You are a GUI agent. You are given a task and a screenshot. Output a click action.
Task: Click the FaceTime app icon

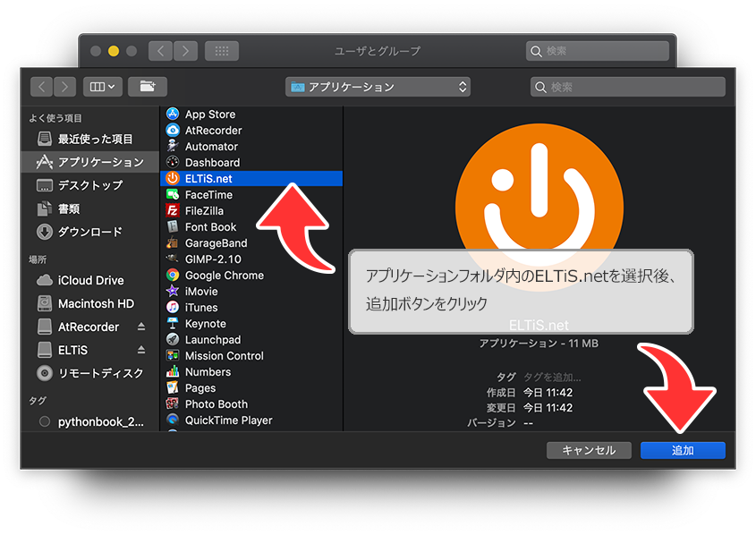[x=173, y=195]
